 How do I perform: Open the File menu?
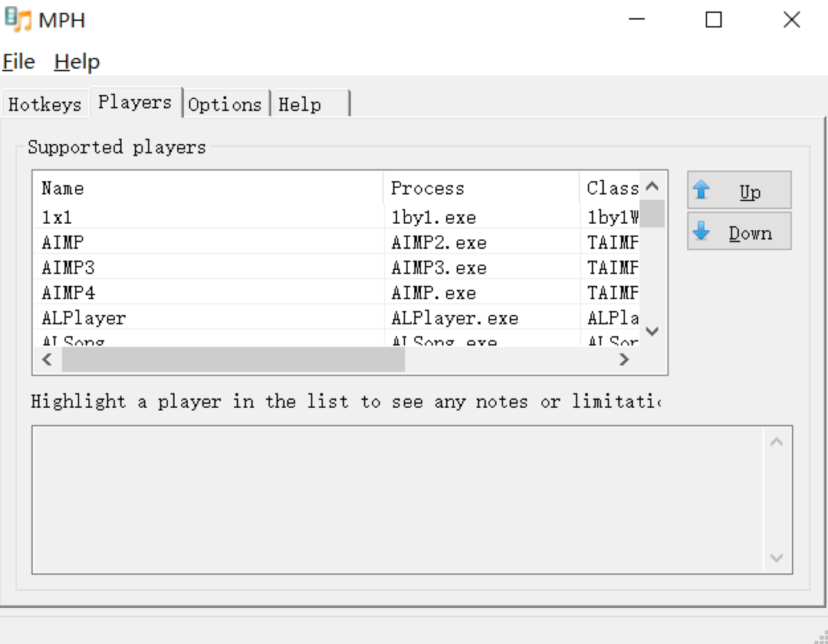click(x=19, y=61)
